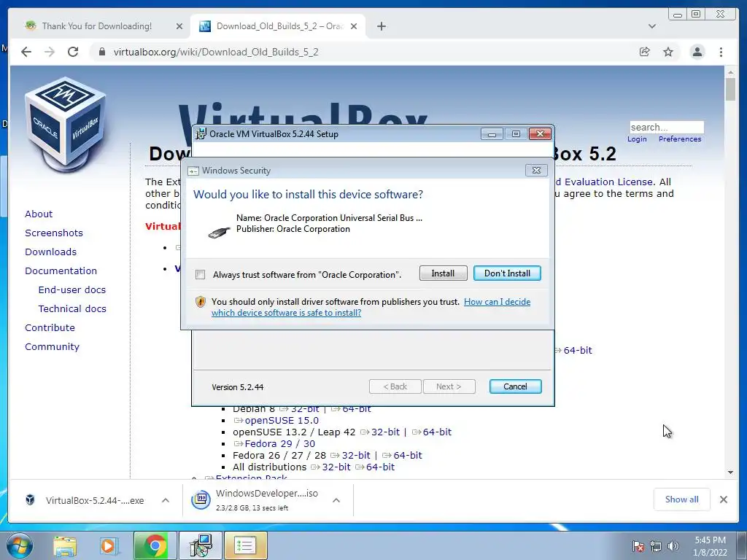Open Contribute in sidebar
747x560 pixels.
tap(50, 328)
